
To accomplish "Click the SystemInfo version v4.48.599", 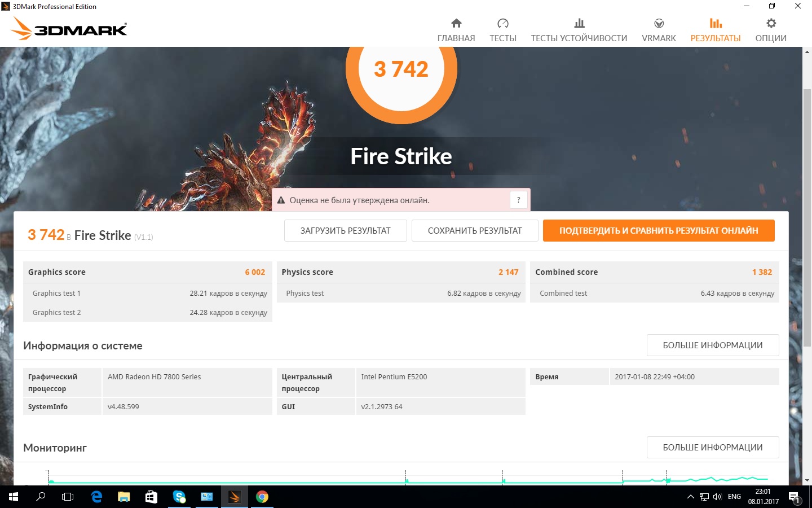I will 123,406.
